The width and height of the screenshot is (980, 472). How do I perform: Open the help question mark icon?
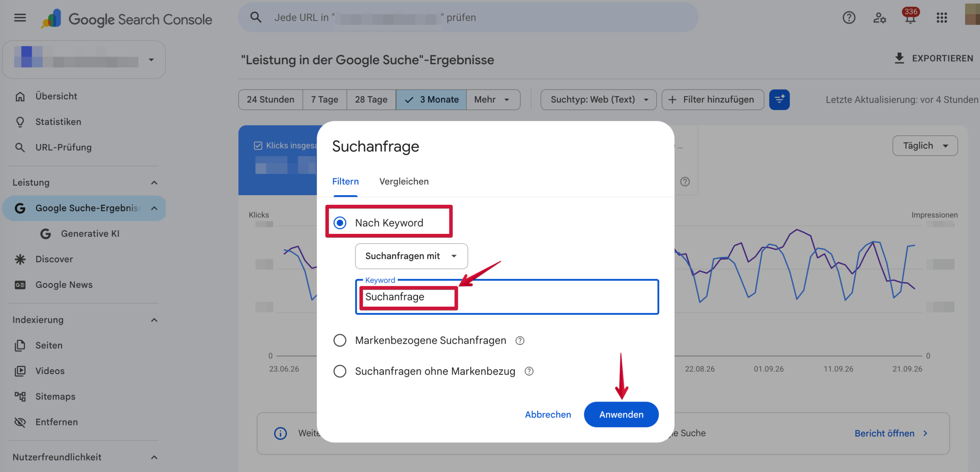[x=849, y=18]
